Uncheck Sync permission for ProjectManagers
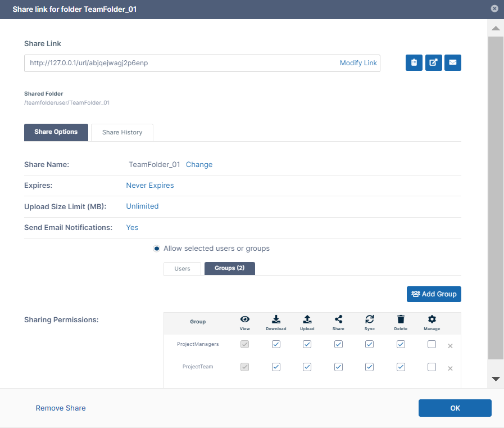Viewport: 504px width, 428px height. pyautogui.click(x=369, y=344)
